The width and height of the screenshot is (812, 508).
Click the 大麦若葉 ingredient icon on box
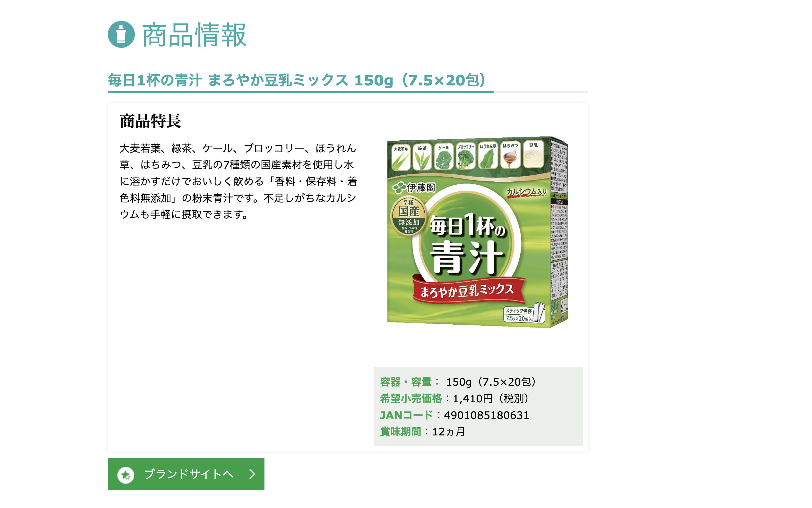(401, 157)
